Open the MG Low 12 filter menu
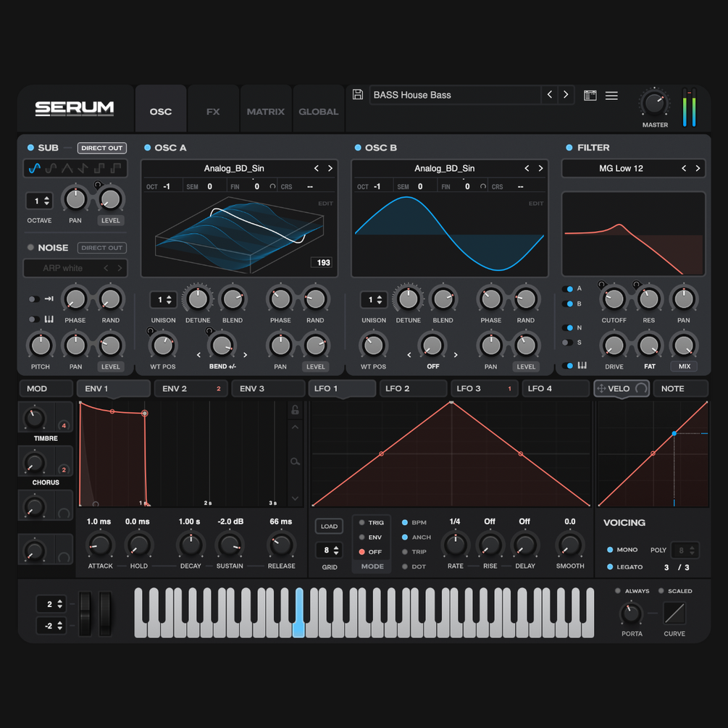Image resolution: width=728 pixels, height=728 pixels. [x=622, y=169]
